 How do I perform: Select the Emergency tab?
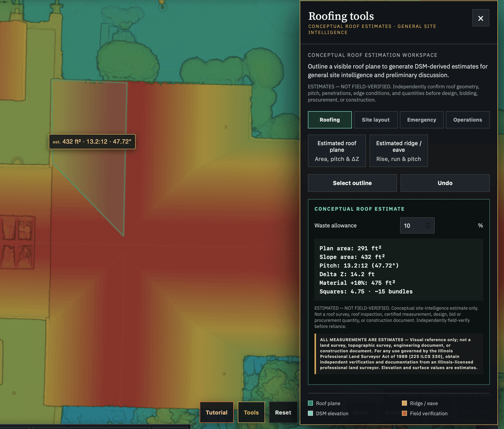pos(421,120)
